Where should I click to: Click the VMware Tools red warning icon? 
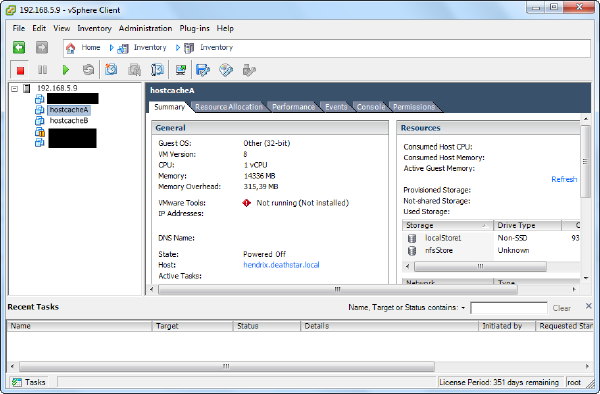point(246,203)
